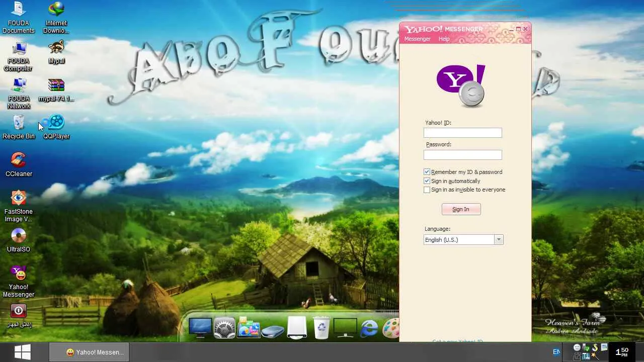This screenshot has height=362, width=644.
Task: Select the Yahoo! Messenger desktop shortcut
Action: pyautogui.click(x=19, y=282)
